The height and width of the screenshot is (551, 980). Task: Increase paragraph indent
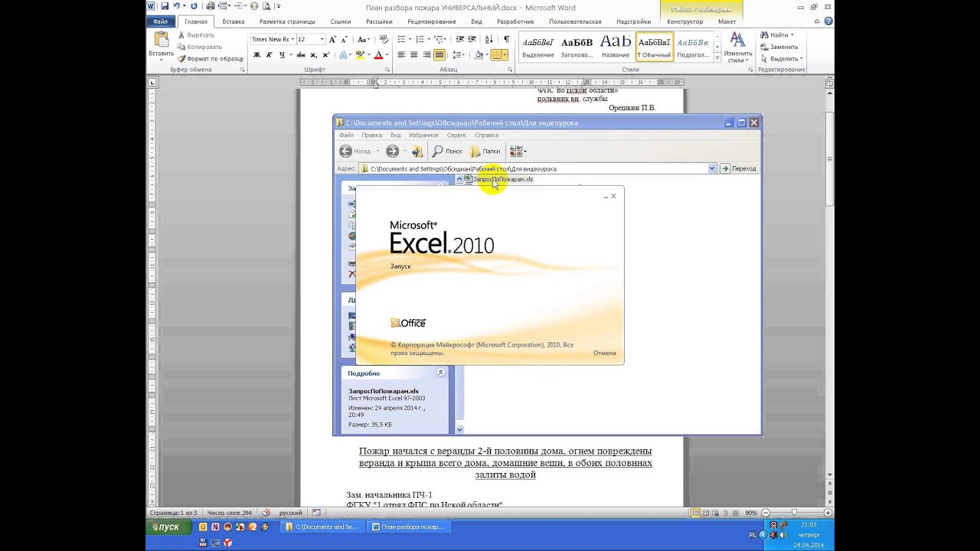coord(474,39)
